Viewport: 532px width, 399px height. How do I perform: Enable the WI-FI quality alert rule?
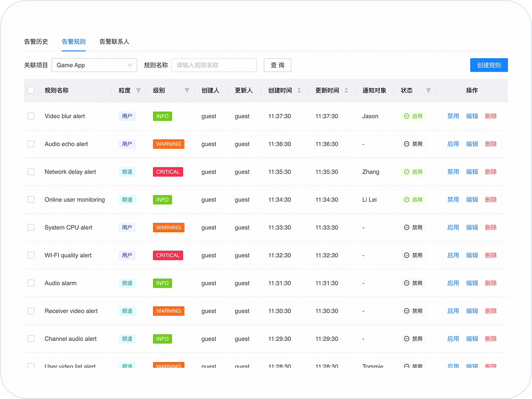[453, 255]
